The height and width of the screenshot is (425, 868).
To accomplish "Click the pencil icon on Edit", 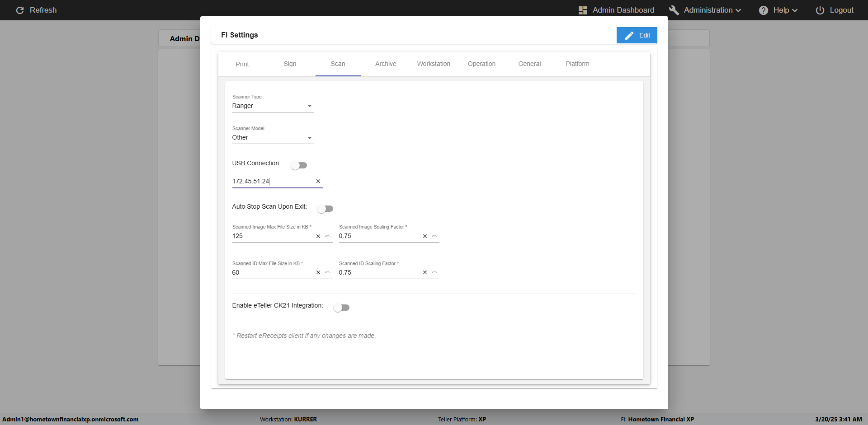I will click(x=629, y=35).
